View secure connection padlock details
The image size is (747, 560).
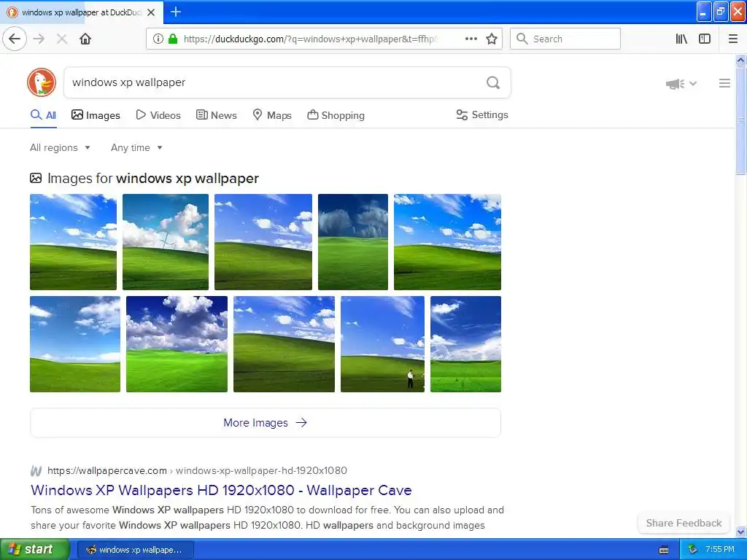coord(172,39)
